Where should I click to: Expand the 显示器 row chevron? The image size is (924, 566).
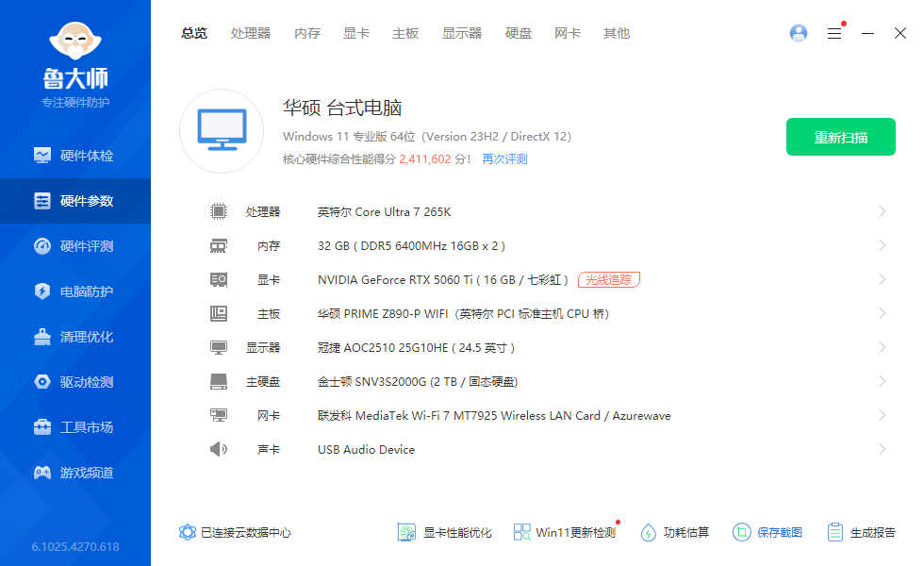click(883, 348)
